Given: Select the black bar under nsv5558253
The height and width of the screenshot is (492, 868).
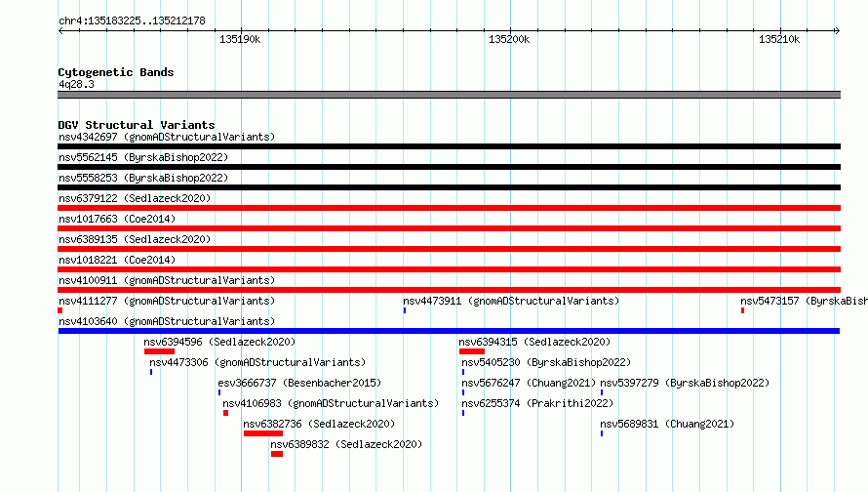Looking at the screenshot, I should (449, 187).
